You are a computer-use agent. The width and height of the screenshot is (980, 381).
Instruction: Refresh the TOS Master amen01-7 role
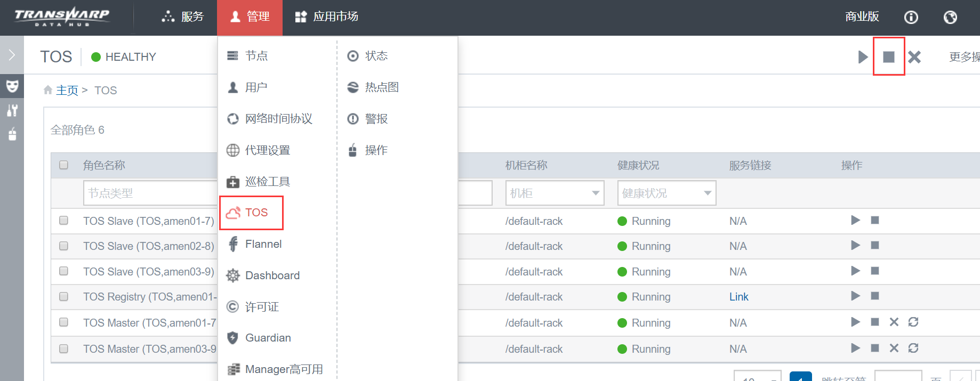pos(913,322)
